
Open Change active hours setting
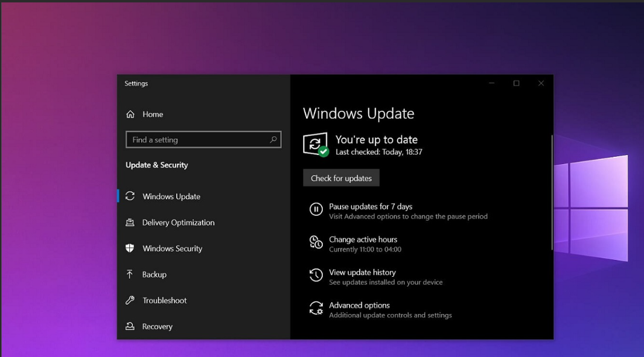pyautogui.click(x=363, y=240)
